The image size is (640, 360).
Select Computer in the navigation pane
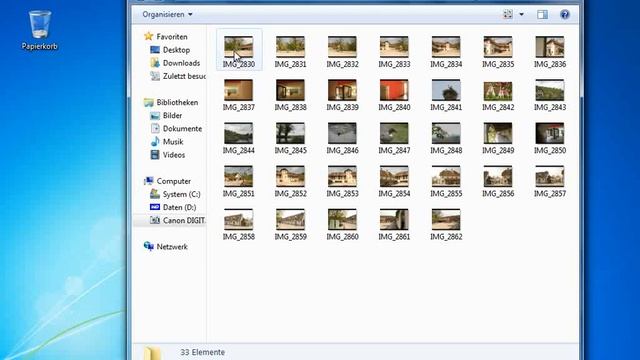point(173,181)
